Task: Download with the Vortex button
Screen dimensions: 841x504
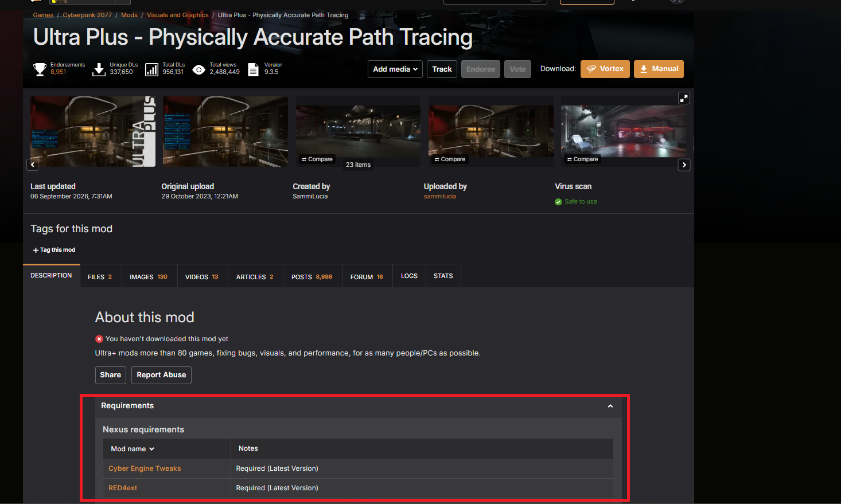Action: pyautogui.click(x=605, y=69)
